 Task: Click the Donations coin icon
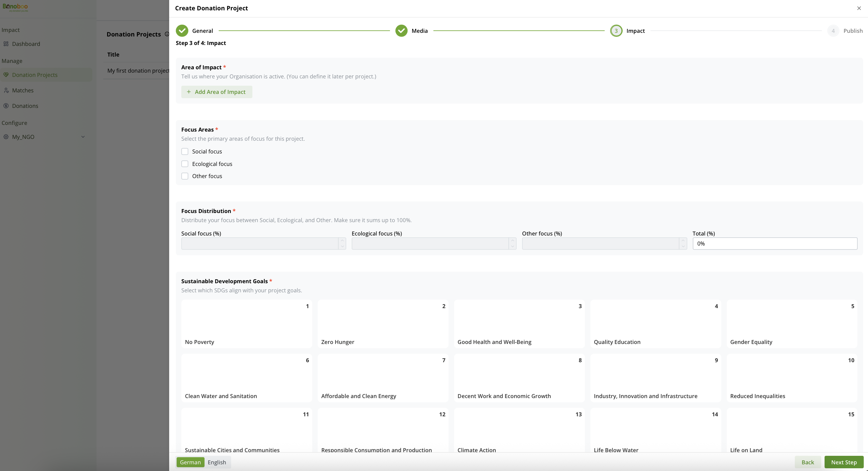click(6, 106)
